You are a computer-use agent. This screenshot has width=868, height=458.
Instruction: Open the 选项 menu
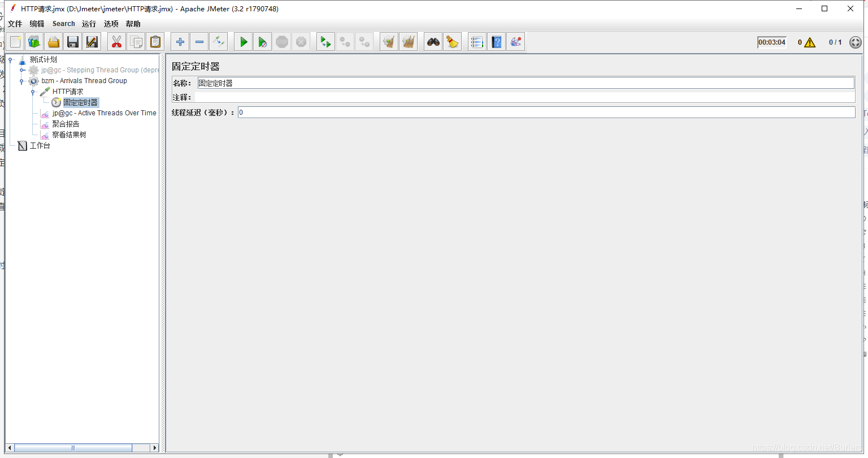click(111, 24)
